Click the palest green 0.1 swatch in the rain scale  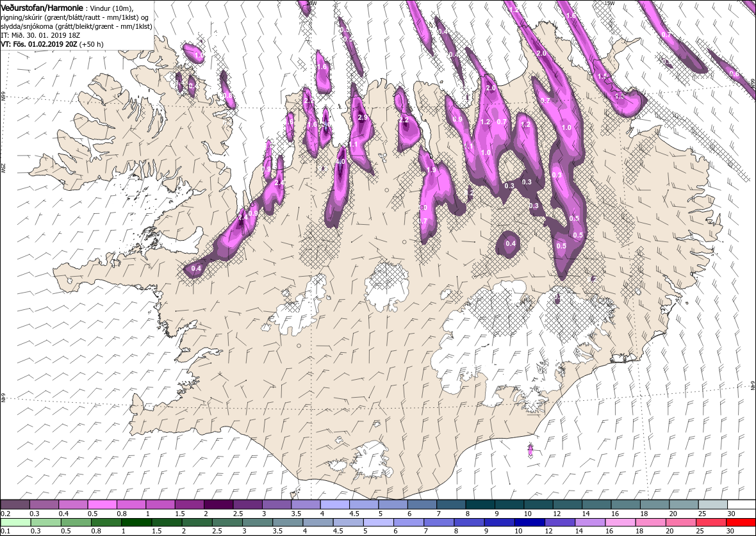16,523
